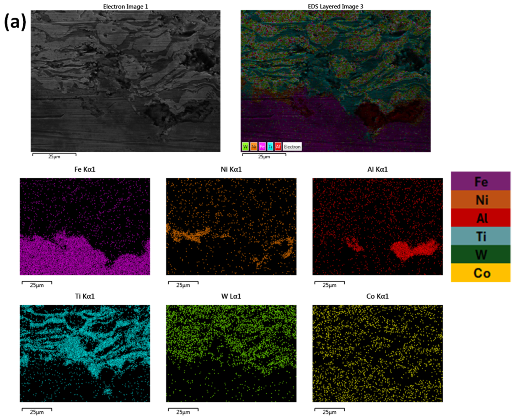
Task: Open the Electron Image 1 micrograph
Action: pyautogui.click(x=125, y=81)
